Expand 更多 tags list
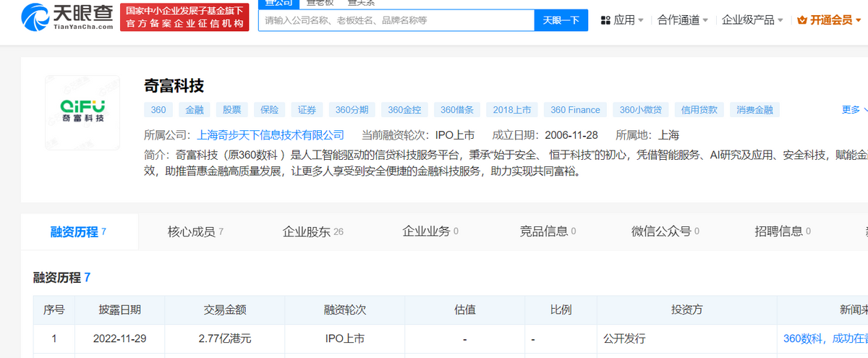The image size is (868, 358). pyautogui.click(x=855, y=110)
